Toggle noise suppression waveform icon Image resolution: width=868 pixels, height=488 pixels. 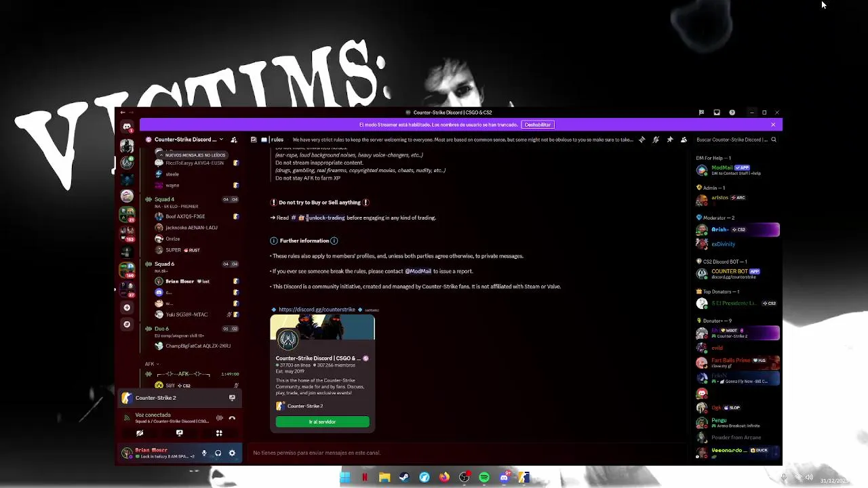click(219, 418)
